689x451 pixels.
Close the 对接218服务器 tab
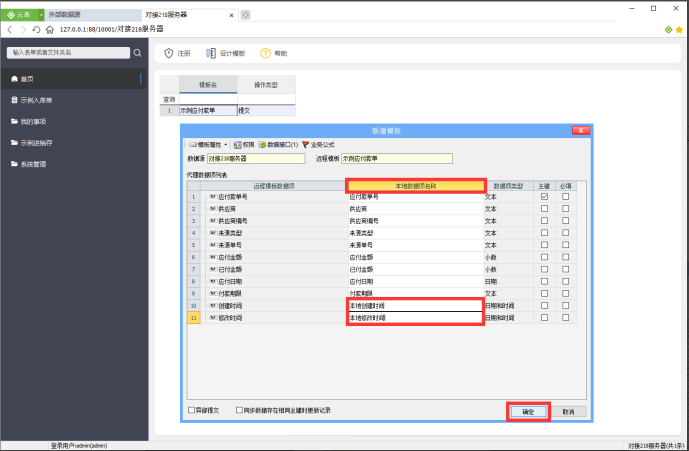coord(231,15)
